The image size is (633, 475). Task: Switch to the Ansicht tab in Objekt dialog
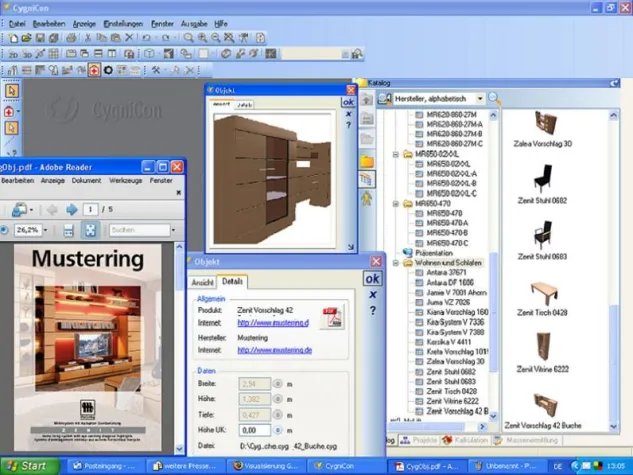(x=203, y=283)
